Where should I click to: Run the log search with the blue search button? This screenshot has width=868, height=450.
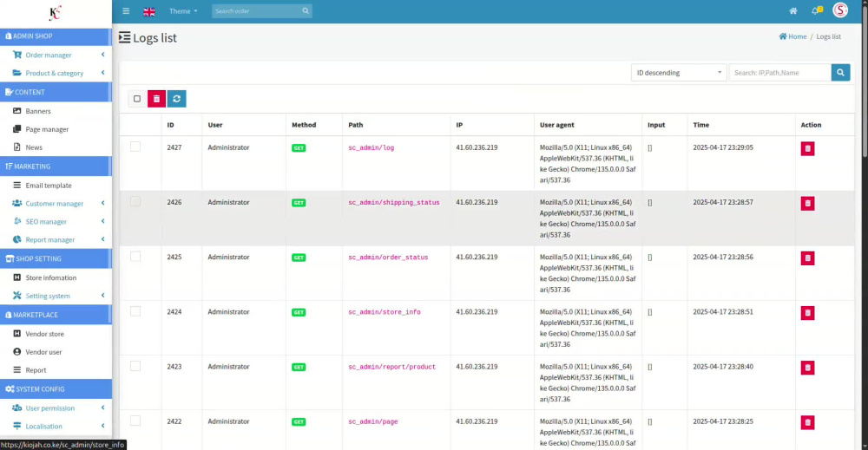840,73
